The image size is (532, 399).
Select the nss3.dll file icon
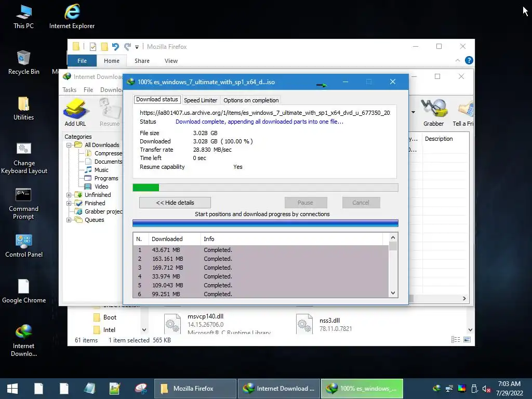coord(304,324)
